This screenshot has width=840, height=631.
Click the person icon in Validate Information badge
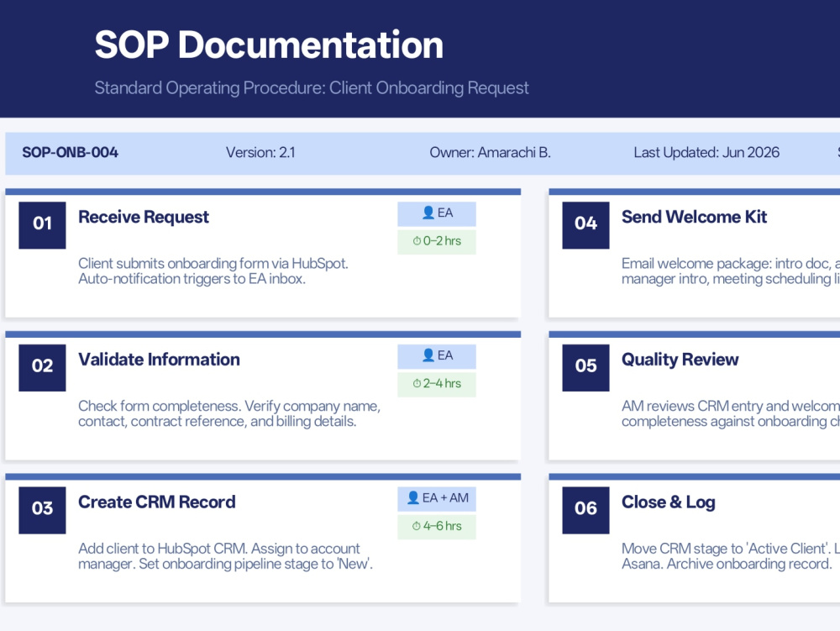(428, 355)
